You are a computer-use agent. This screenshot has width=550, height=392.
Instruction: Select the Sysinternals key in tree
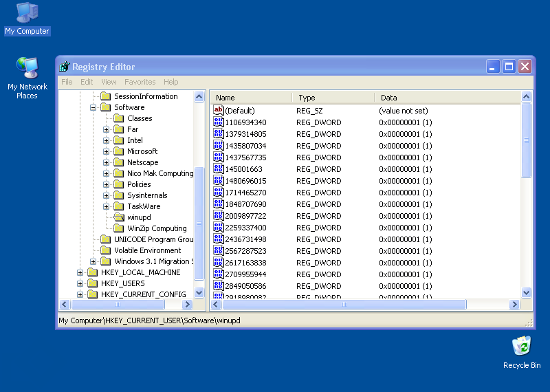147,195
